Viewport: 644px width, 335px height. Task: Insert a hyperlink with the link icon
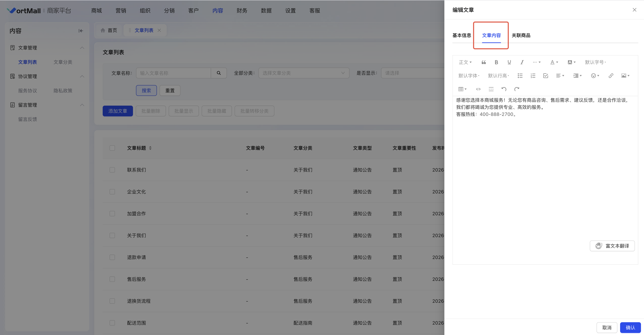tap(611, 76)
